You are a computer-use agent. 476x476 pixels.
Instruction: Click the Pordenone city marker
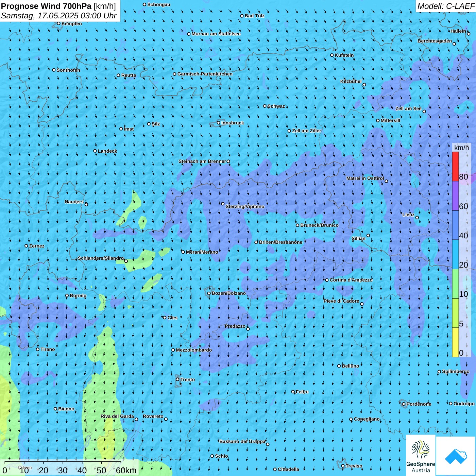click(404, 404)
